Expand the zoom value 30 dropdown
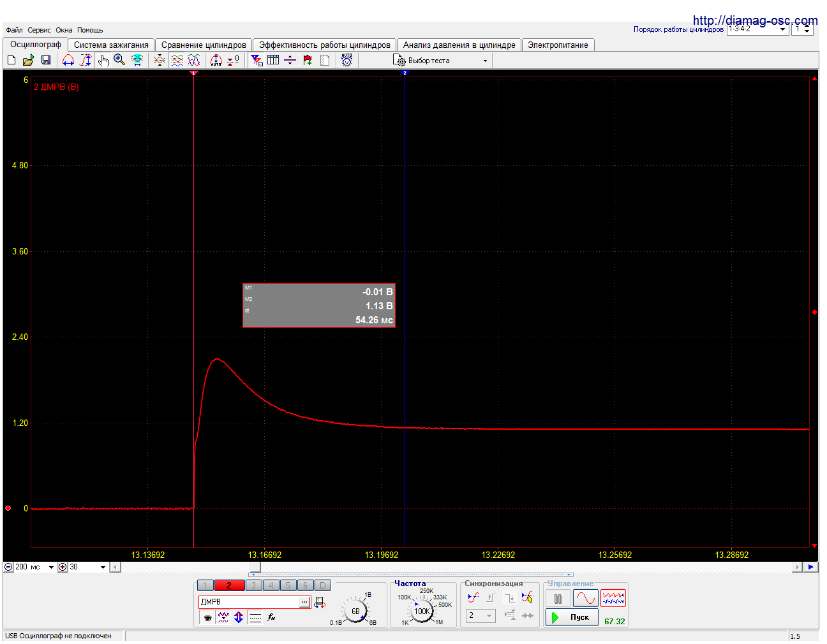The image size is (827, 644). pos(103,567)
